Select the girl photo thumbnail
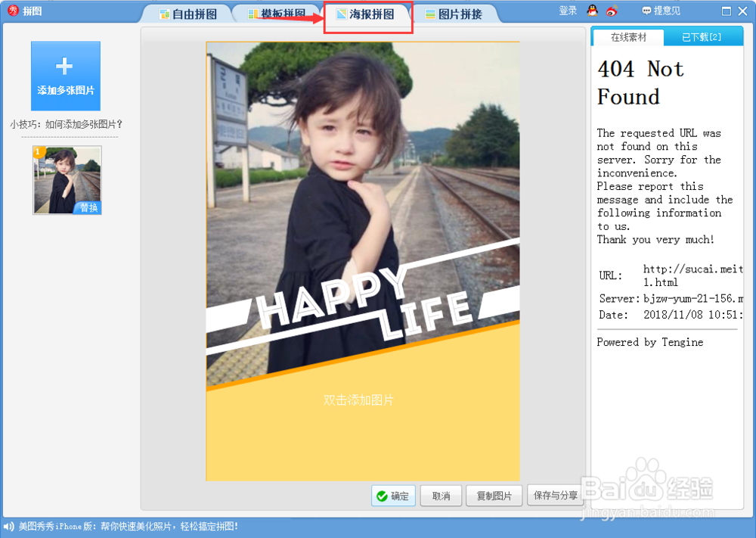756x538 pixels. pyautogui.click(x=67, y=180)
